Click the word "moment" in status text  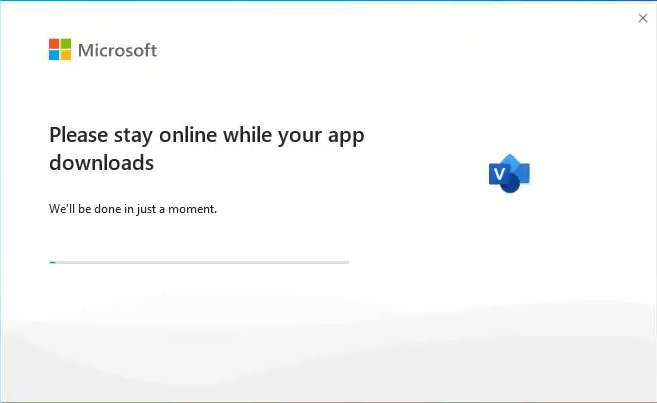coord(191,209)
